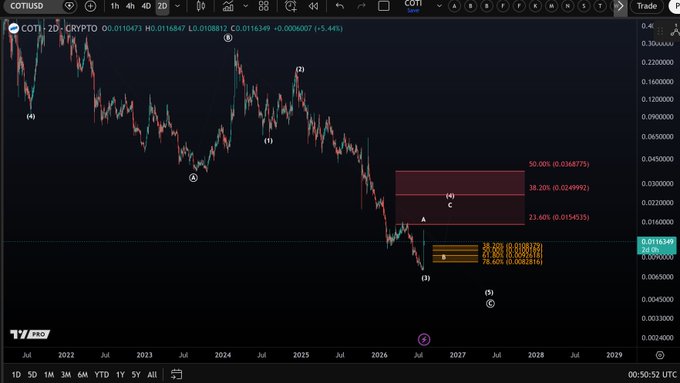Create an alert with the alarm icon
Screen dimensions: 680x383
tap(291, 6)
